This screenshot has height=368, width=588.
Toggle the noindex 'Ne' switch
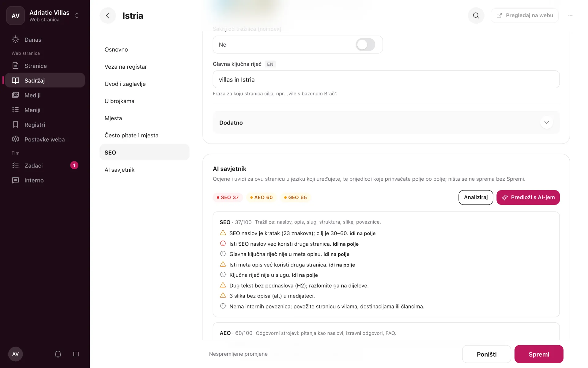[x=365, y=45]
